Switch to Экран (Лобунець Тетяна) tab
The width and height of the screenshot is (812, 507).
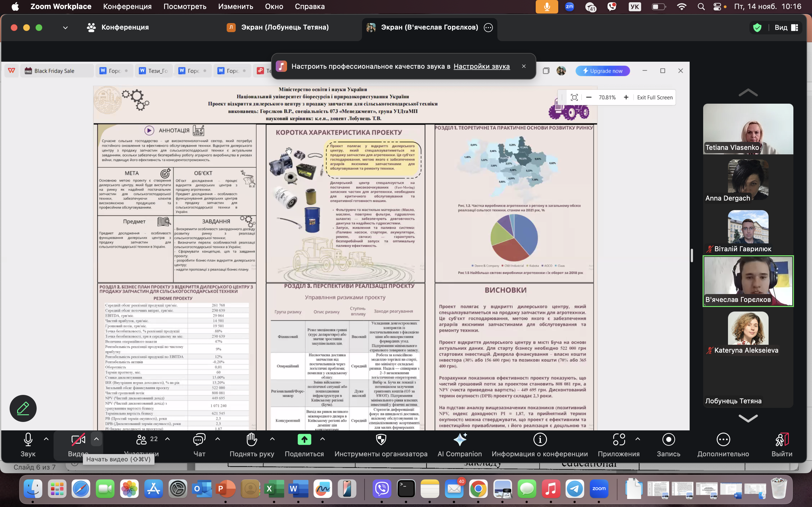(x=284, y=27)
